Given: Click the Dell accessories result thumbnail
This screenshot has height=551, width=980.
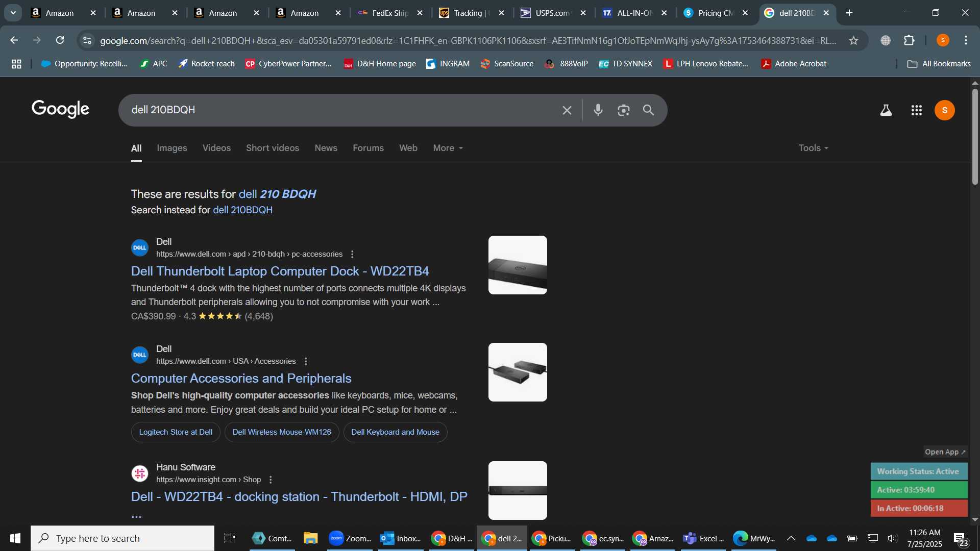Looking at the screenshot, I should 518,372.
